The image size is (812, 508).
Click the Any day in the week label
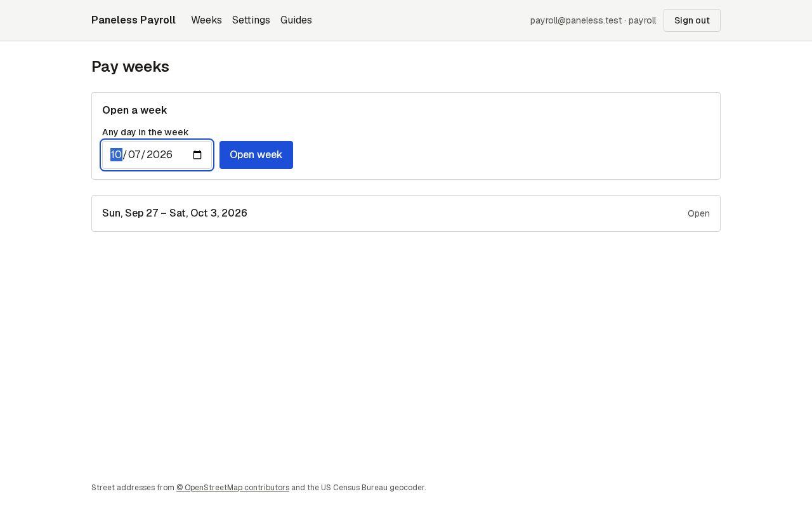[x=145, y=132]
